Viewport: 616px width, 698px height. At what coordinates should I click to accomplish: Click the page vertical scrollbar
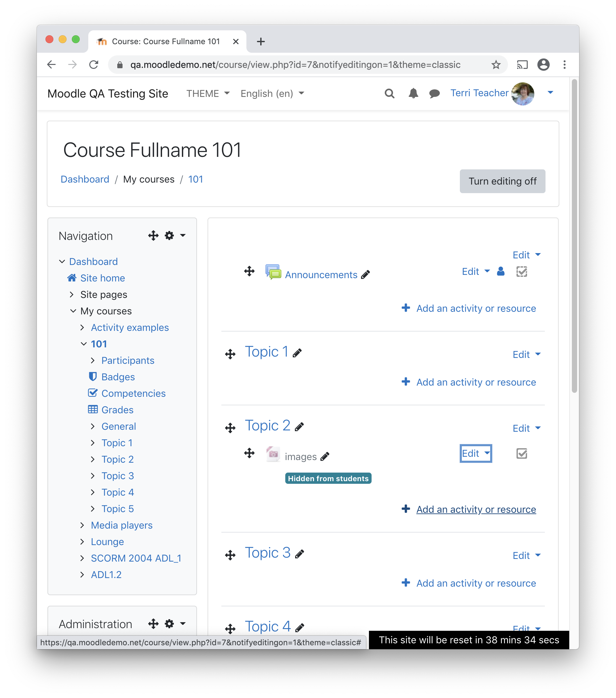tap(574, 236)
